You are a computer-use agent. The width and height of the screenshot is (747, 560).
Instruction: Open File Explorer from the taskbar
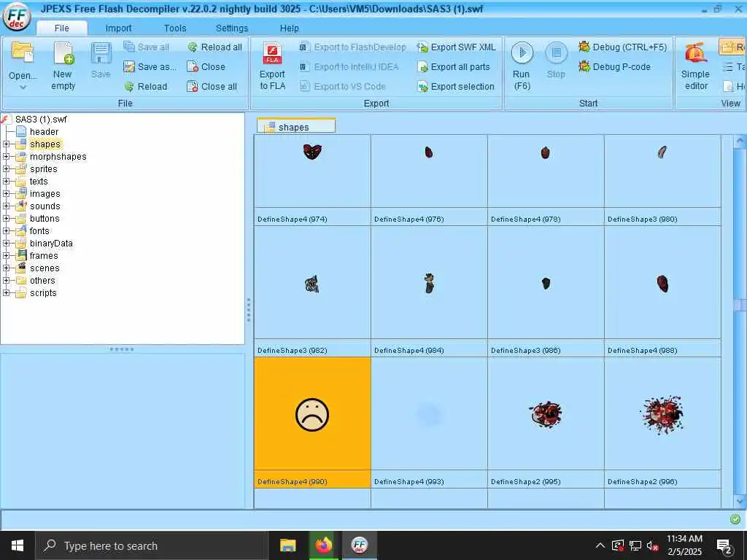click(x=287, y=545)
